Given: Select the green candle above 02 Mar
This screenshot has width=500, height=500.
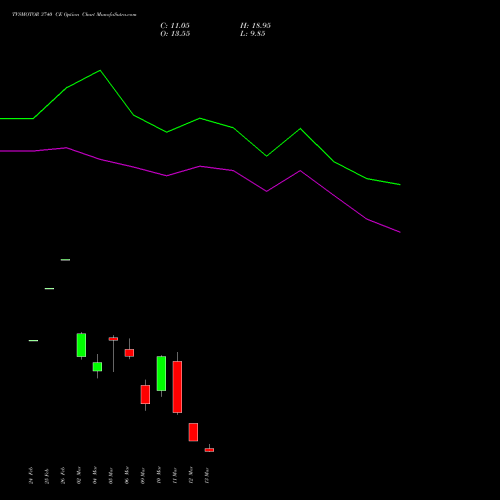Looking at the screenshot, I should coord(81,345).
